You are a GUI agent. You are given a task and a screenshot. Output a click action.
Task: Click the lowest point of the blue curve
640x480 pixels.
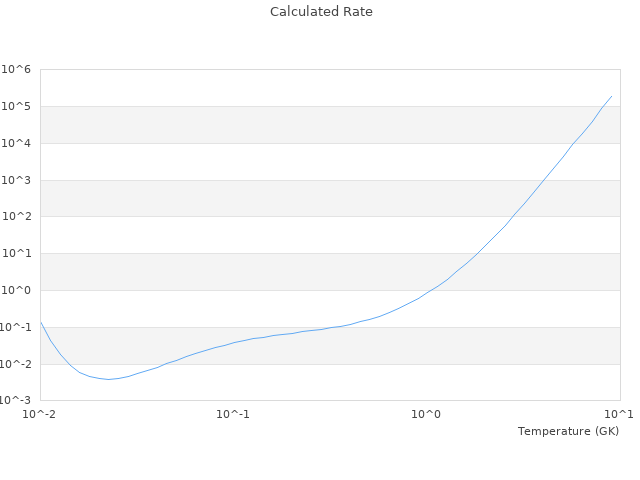coord(108,379)
